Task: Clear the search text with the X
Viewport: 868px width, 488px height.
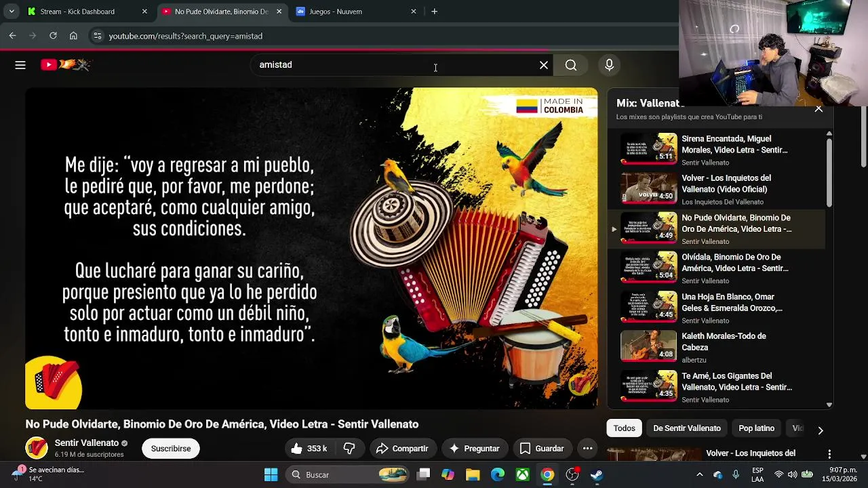Action: tap(544, 65)
